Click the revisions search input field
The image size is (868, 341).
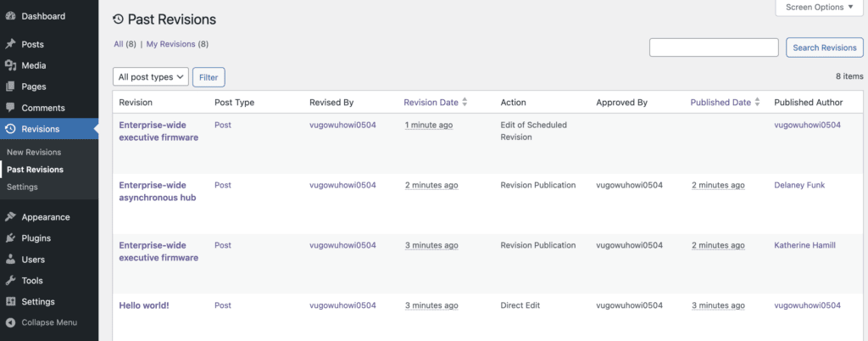click(x=714, y=48)
